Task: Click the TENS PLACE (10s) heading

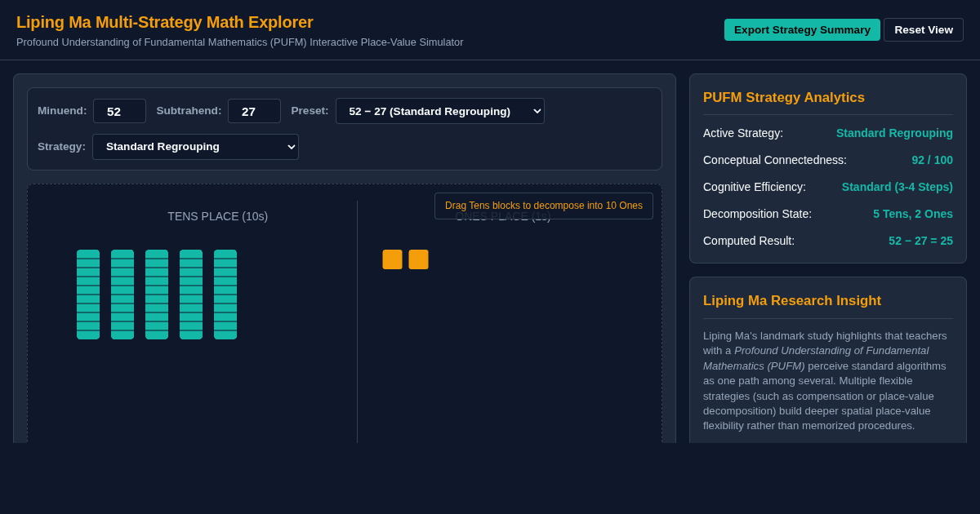Action: (x=218, y=216)
